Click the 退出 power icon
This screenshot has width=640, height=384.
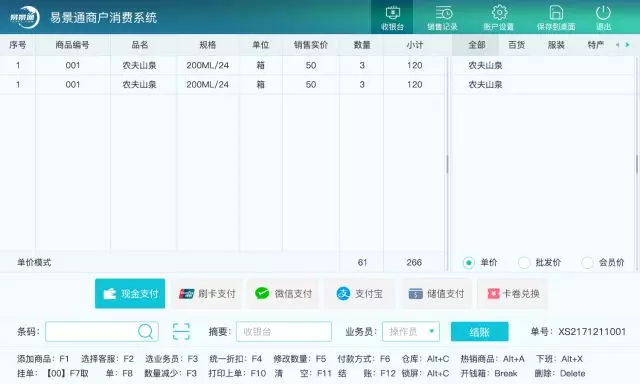pyautogui.click(x=603, y=13)
